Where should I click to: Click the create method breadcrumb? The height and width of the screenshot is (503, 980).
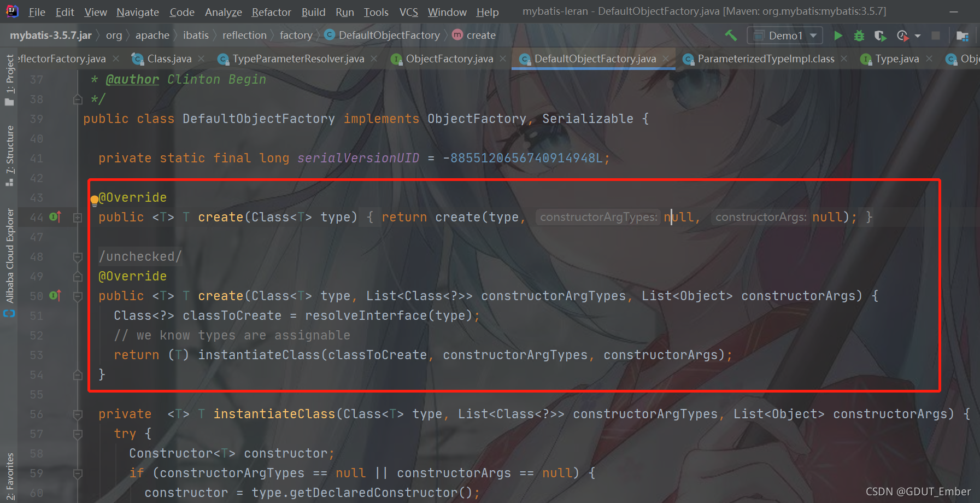[474, 36]
